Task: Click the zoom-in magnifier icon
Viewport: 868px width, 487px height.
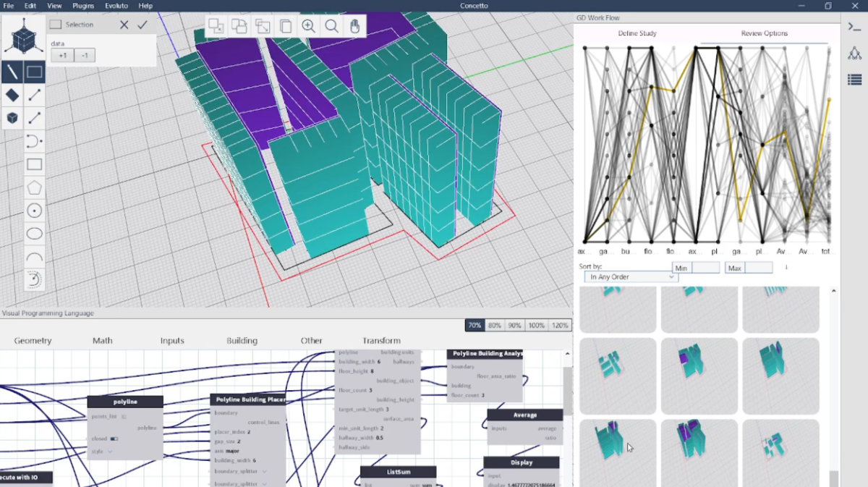Action: click(x=308, y=26)
